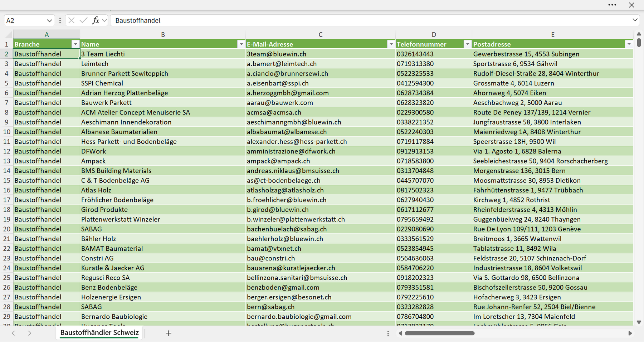Click the email 3team@bluewin.ch
The image size is (644, 342).
click(277, 54)
